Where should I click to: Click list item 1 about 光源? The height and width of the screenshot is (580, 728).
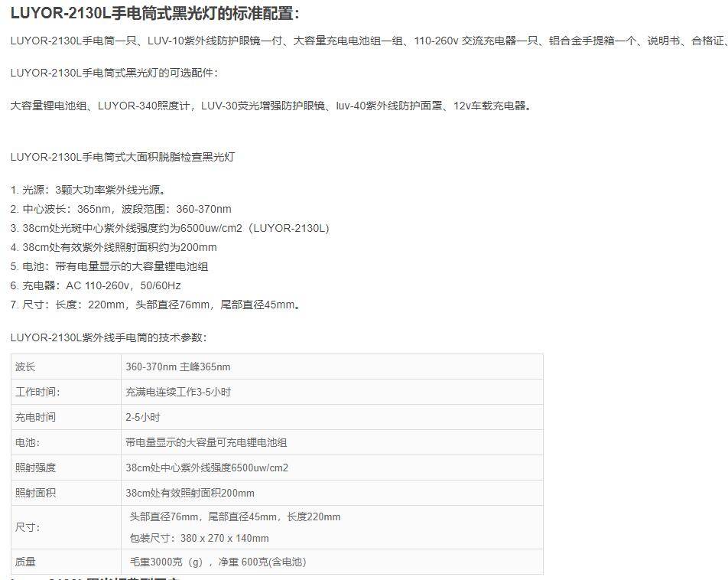pyautogui.click(x=88, y=190)
